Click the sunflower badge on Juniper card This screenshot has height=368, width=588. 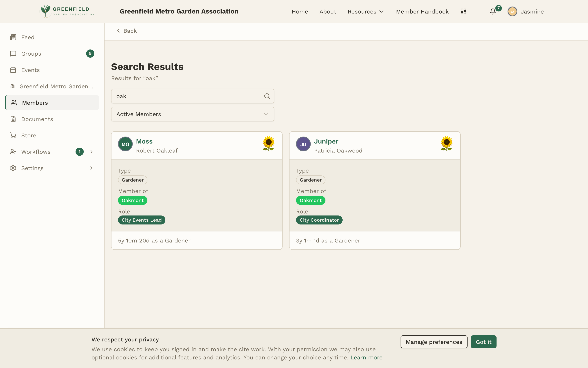pos(446,143)
